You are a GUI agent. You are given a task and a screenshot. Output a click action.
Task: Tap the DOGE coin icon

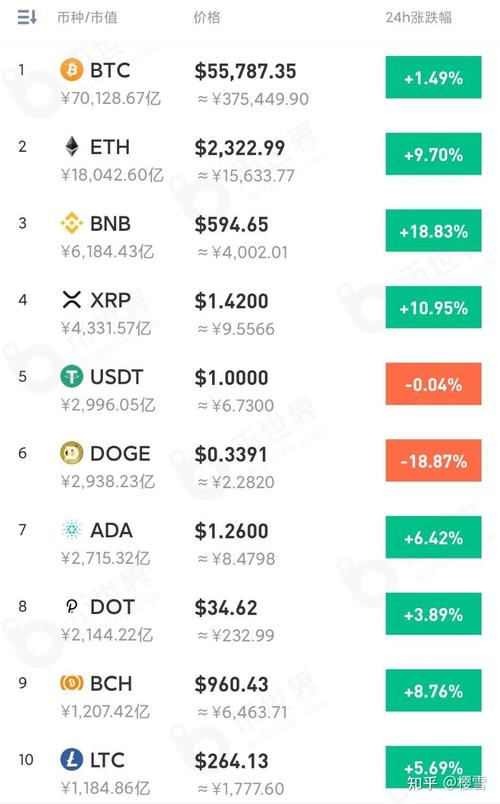(72, 453)
